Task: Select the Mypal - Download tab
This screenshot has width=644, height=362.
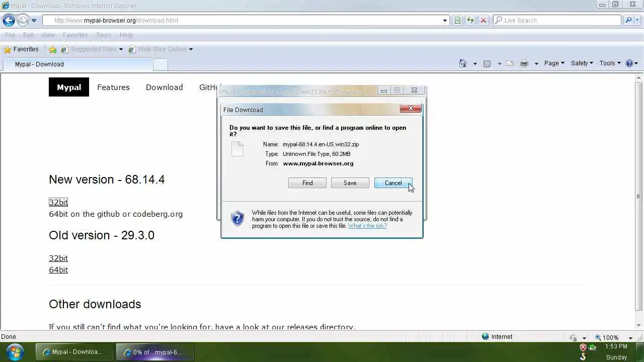Action: (76, 64)
